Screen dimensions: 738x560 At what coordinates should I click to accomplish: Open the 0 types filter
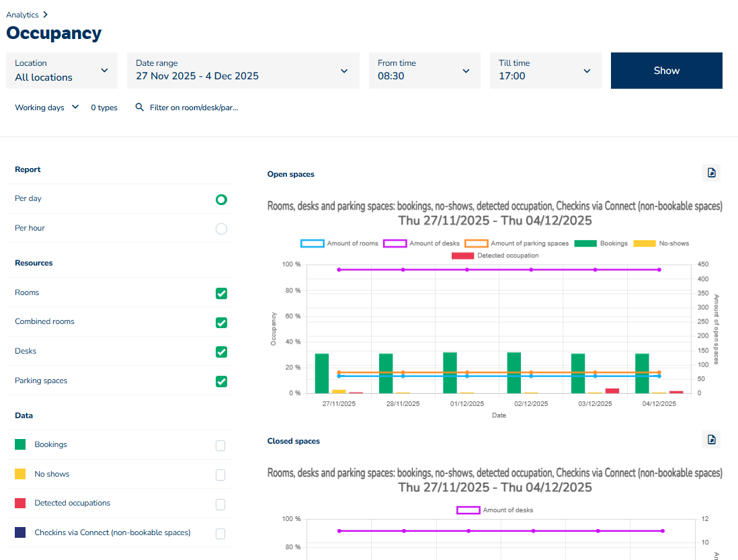[x=104, y=108]
